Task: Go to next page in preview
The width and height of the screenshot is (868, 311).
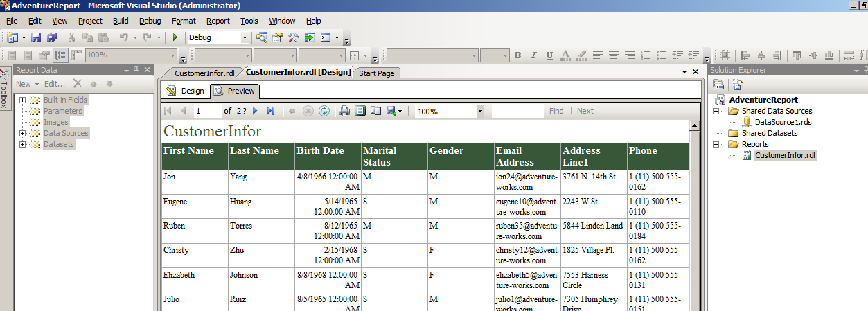Action: tap(256, 111)
